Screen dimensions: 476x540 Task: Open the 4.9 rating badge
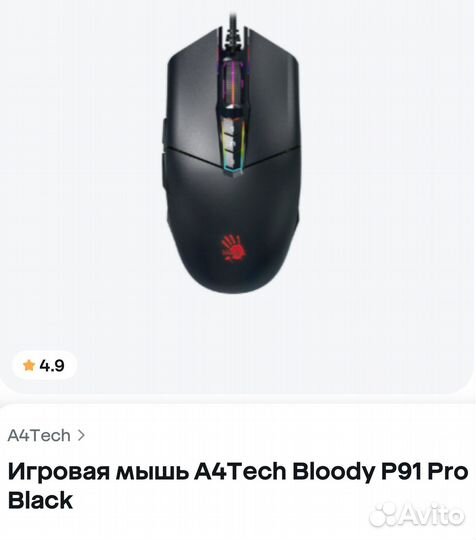44,365
